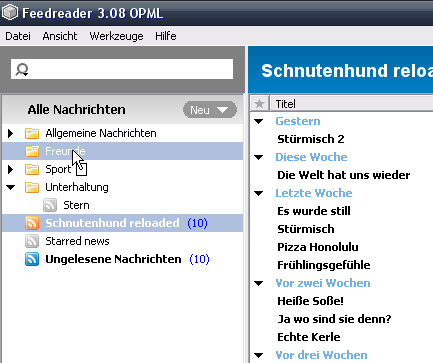Sort by the Titel column header
Image resolution: width=433 pixels, height=363 pixels.
pyautogui.click(x=351, y=104)
